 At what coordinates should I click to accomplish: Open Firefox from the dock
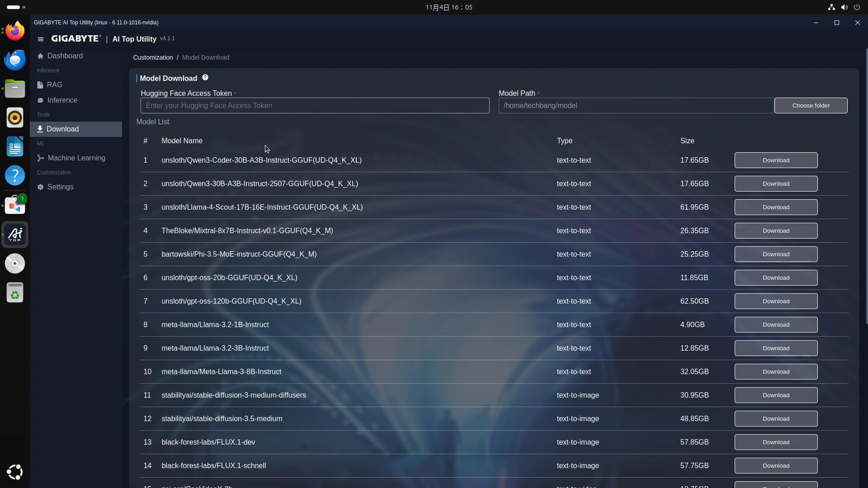15,31
